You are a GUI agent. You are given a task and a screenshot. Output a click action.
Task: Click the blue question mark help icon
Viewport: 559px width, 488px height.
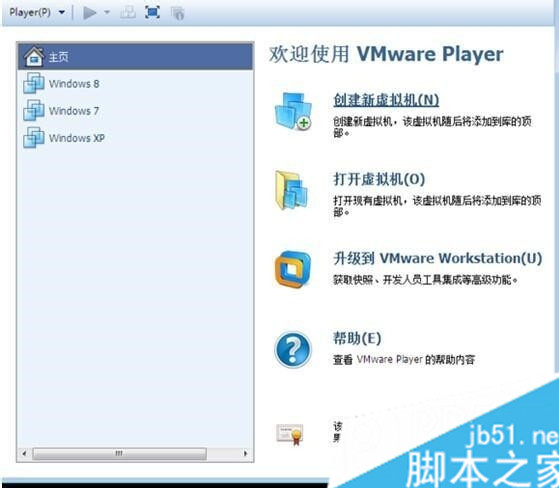tap(293, 349)
